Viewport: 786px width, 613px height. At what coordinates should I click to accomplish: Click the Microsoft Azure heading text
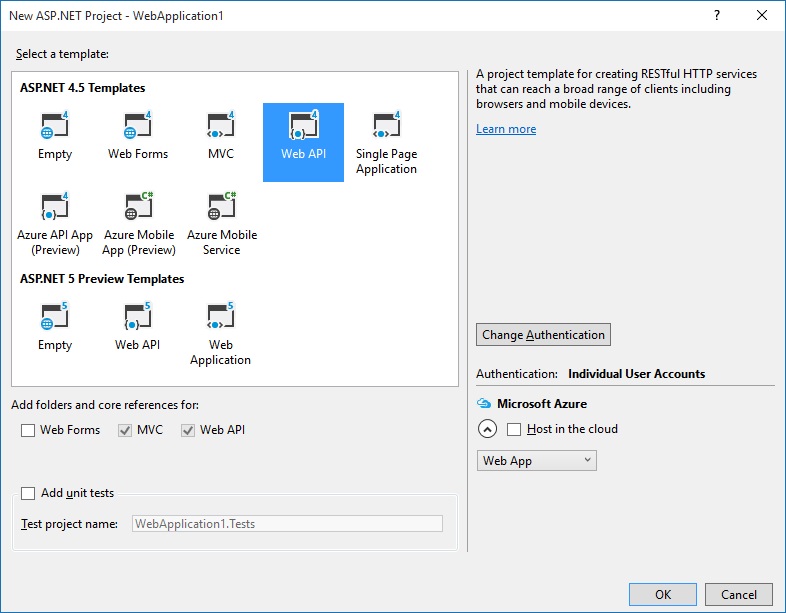542,403
